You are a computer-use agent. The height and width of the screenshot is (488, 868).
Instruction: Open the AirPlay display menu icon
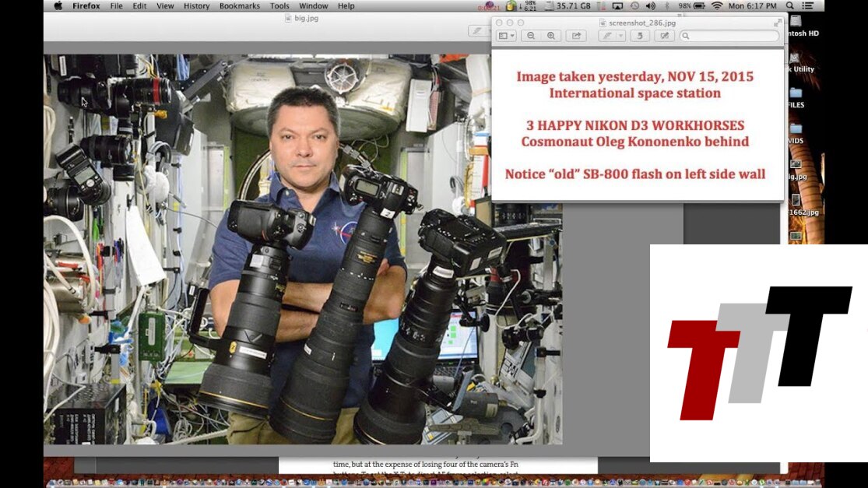coord(617,5)
